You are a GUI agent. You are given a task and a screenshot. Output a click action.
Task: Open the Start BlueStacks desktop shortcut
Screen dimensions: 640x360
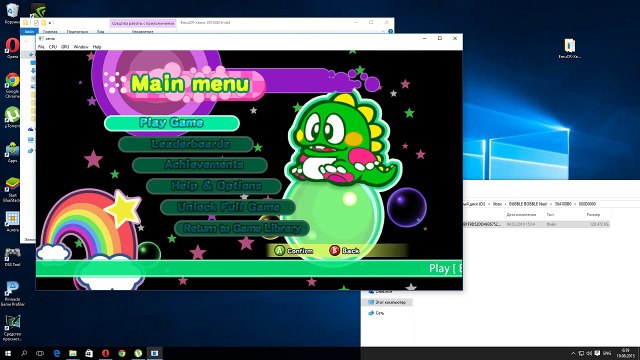12,190
